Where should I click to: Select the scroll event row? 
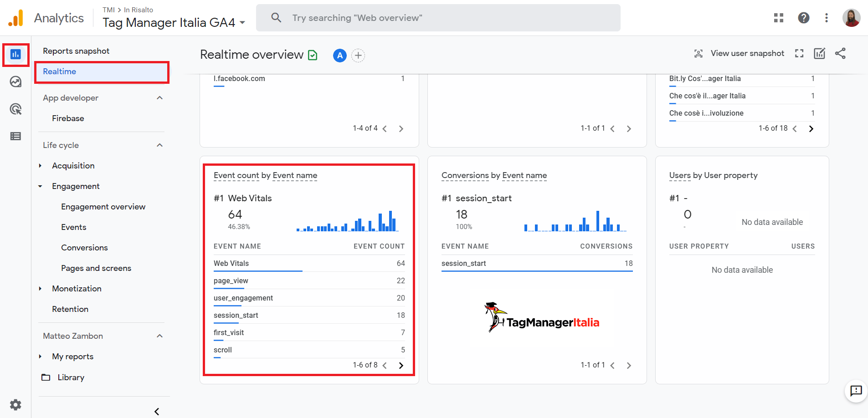(309, 350)
